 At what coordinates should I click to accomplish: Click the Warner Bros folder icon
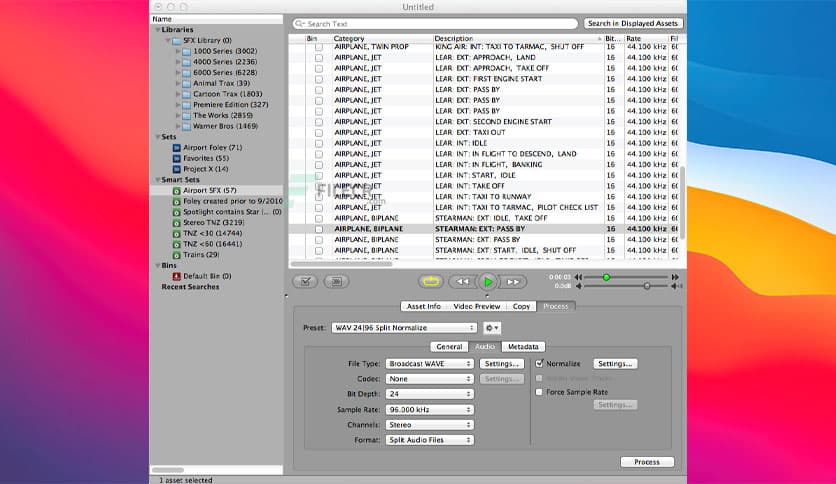click(x=187, y=127)
